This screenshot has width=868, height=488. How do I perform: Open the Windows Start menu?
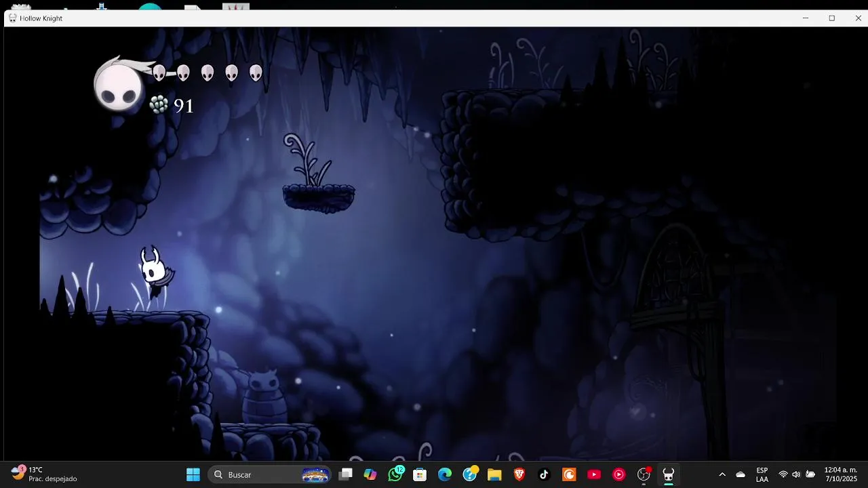point(193,474)
